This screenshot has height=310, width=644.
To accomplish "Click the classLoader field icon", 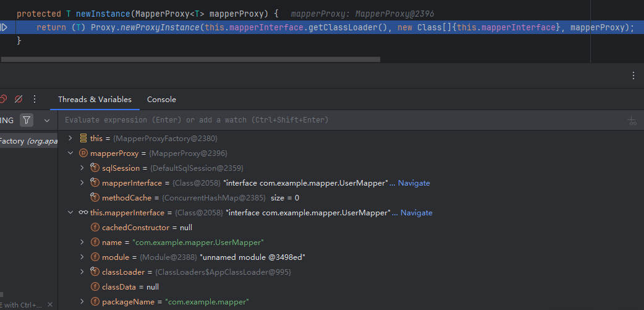I will click(95, 272).
